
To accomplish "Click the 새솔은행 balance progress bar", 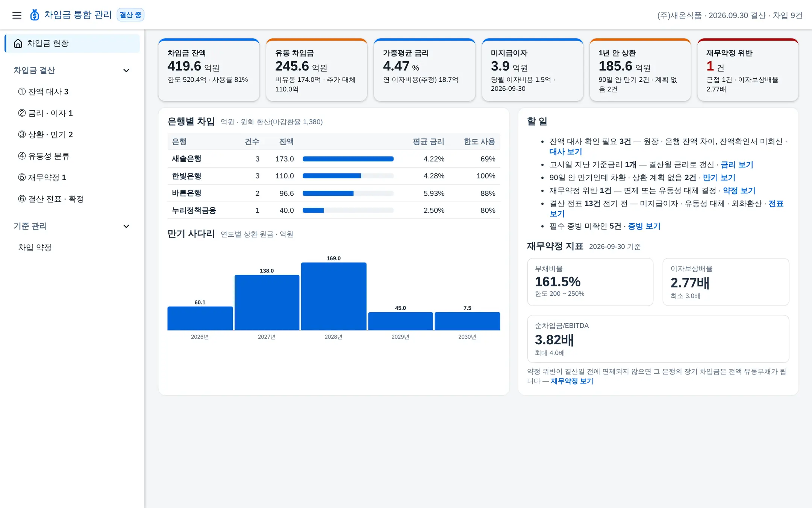I will tap(348, 159).
